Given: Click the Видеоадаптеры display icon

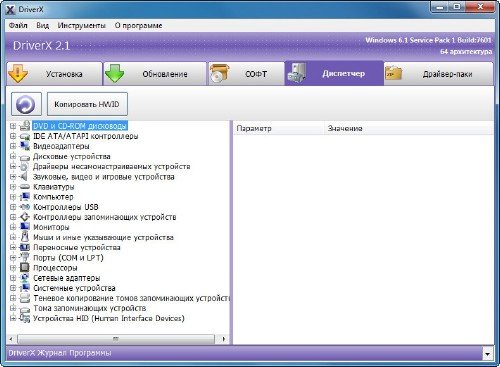Looking at the screenshot, I should tap(25, 146).
